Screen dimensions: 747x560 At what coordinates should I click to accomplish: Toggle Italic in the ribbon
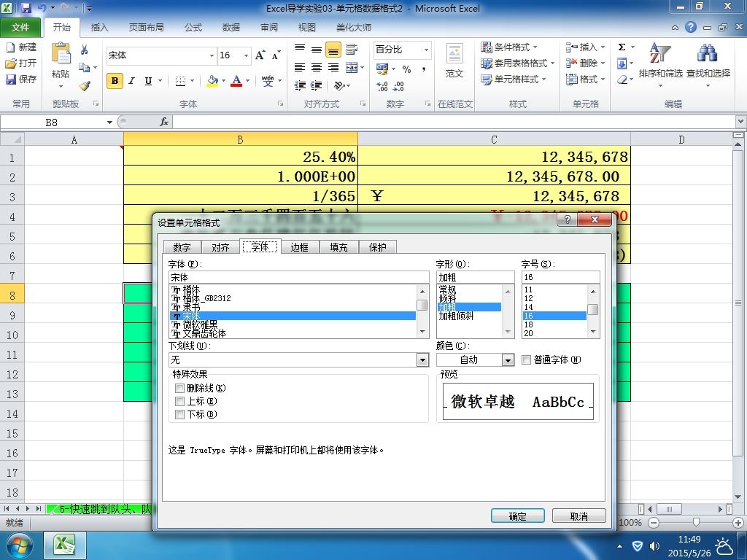pyautogui.click(x=131, y=81)
